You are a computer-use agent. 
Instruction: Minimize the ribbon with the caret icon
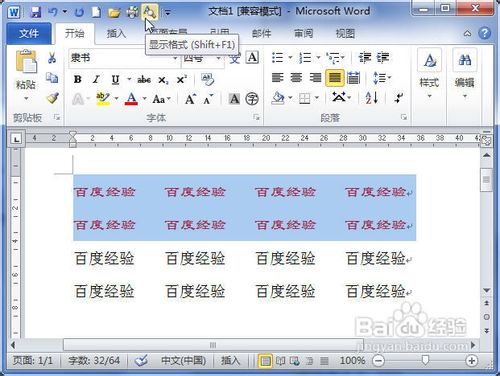(467, 33)
